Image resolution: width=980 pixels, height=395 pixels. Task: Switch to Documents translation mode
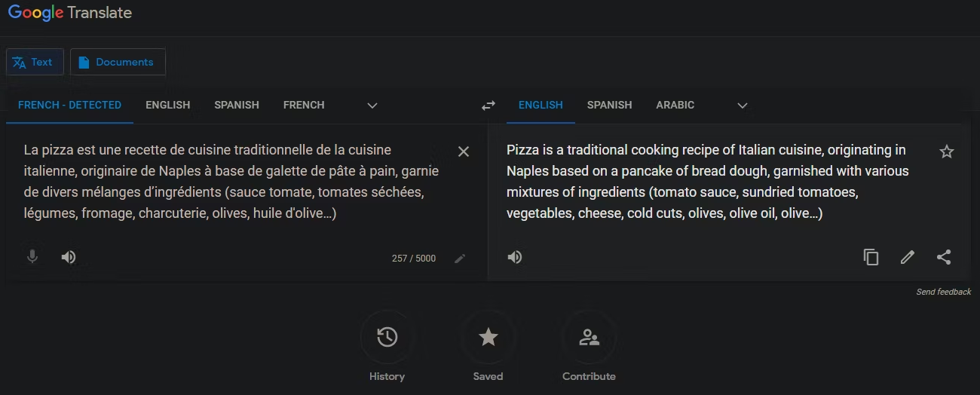pos(118,63)
